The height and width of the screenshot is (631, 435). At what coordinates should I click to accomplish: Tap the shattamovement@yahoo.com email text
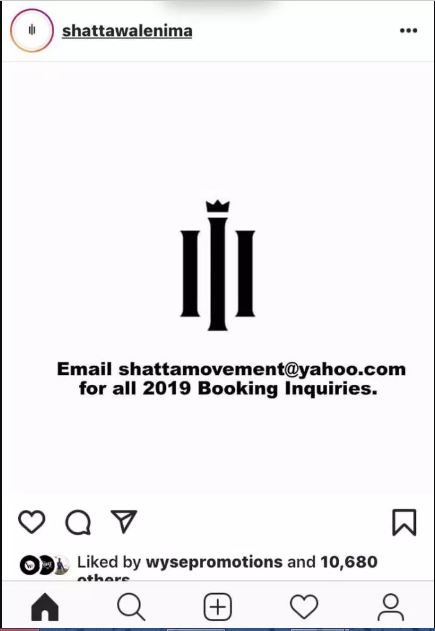262,369
